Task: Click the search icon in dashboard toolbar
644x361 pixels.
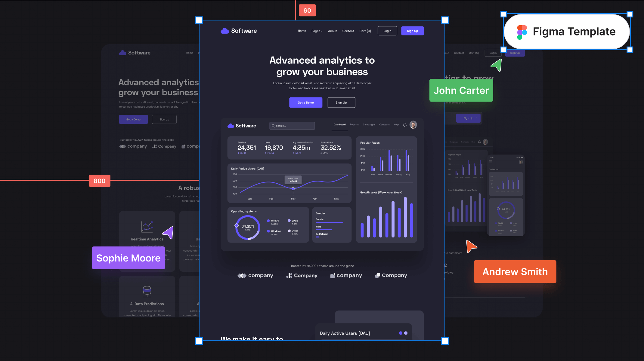Action: pos(273,125)
